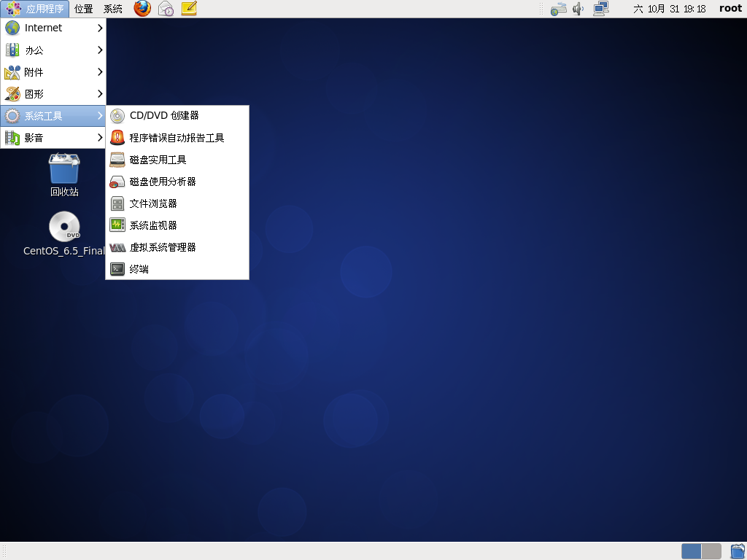
Task: Click the 程序错误自动报告工具 alarm icon
Action: click(x=117, y=138)
